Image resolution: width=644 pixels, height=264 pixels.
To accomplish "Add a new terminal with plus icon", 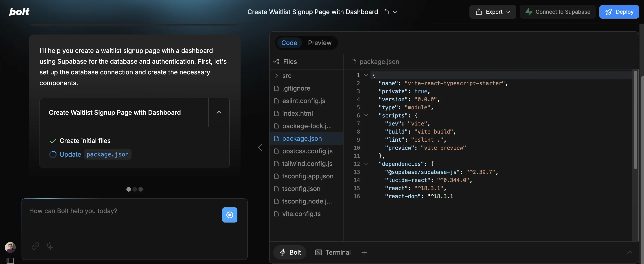I will [364, 252].
